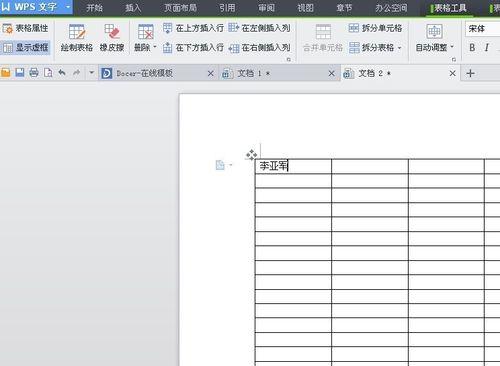This screenshot has width=500, height=366.
Task: Switch to the 文档 2 document tab
Action: [x=400, y=73]
